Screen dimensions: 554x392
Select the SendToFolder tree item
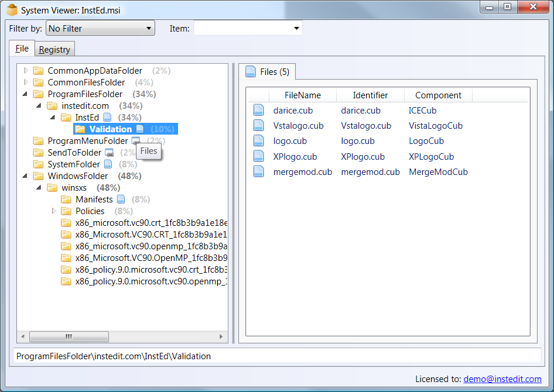(74, 153)
